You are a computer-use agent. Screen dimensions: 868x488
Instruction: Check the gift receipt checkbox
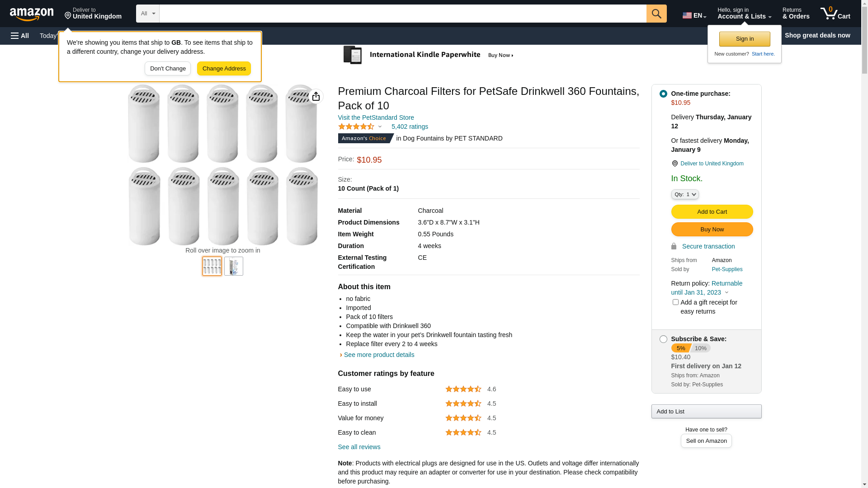675,302
